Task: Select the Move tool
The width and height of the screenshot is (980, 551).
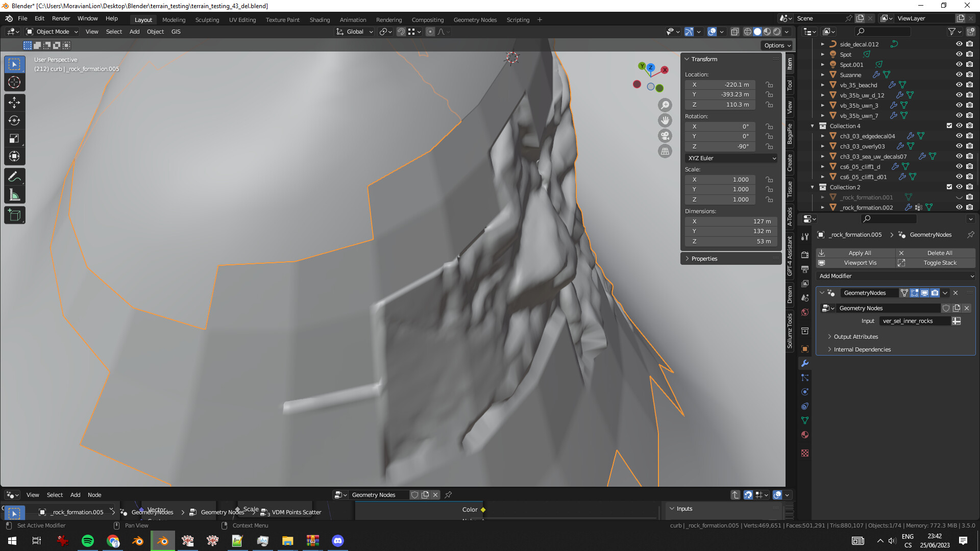Action: click(14, 103)
